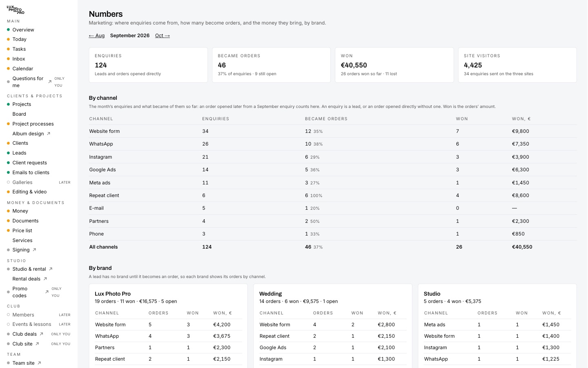Screen dimensions: 588x368
Task: Click the arrow icon next to Studio & rental
Action: click(51, 269)
